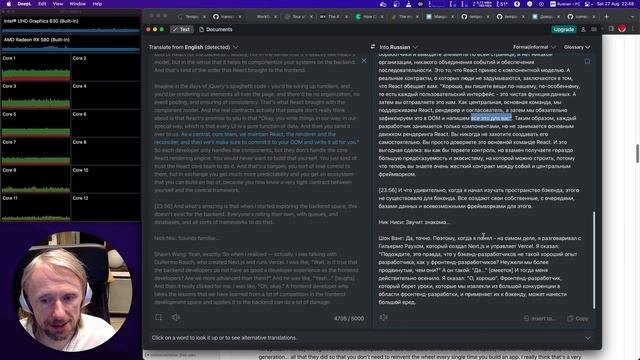Click the menu bar date and time

616,4
